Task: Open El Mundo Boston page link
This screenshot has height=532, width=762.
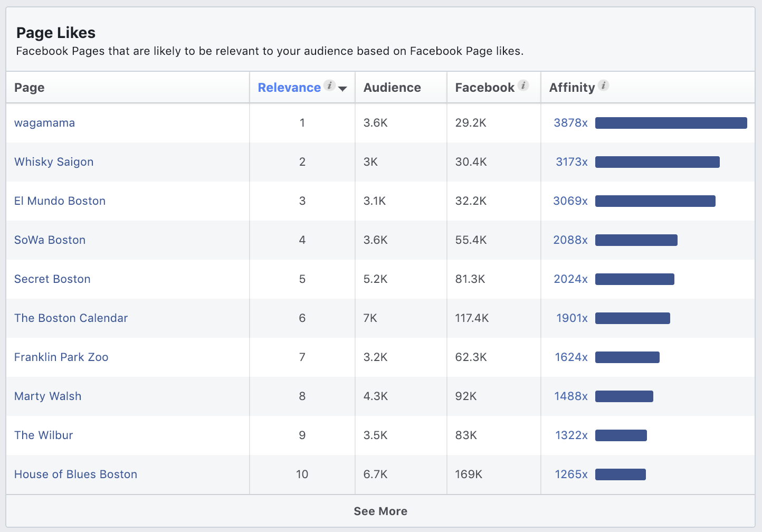Action: [60, 201]
